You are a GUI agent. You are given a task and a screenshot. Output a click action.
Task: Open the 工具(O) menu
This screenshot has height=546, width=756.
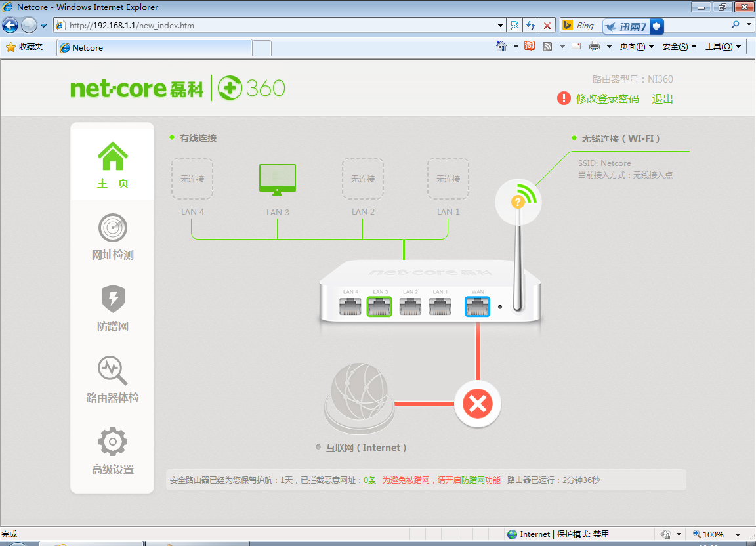click(x=723, y=47)
